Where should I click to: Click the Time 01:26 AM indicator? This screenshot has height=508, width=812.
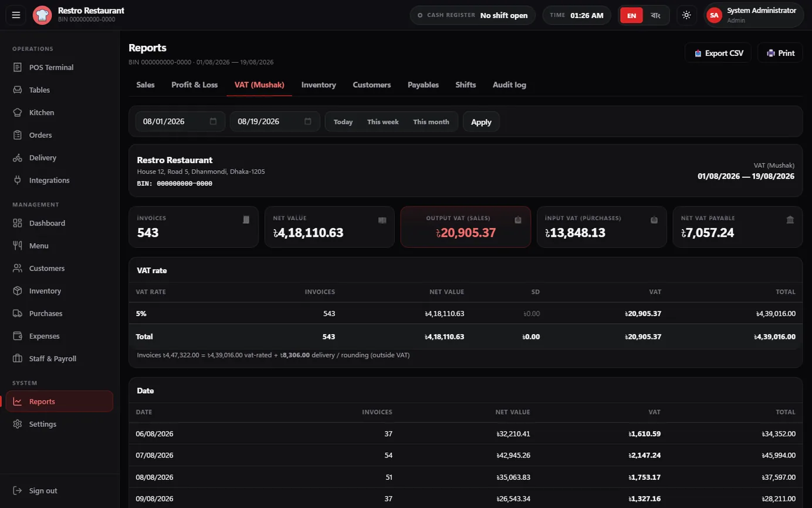pos(577,15)
